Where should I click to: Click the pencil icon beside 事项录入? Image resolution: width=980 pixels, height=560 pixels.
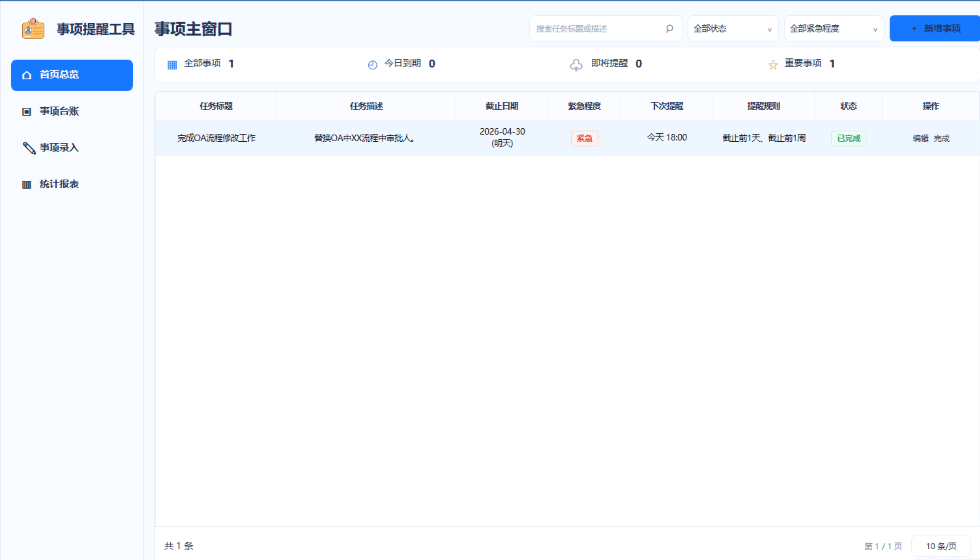pyautogui.click(x=29, y=148)
